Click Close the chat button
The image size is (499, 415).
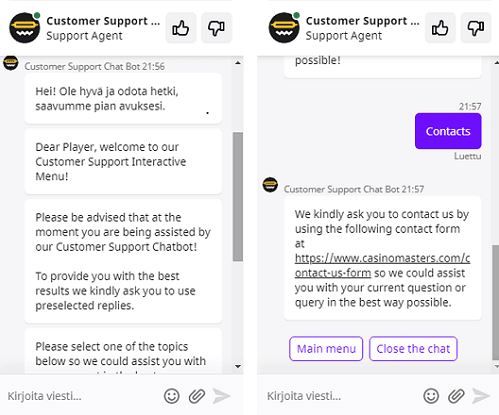click(413, 349)
